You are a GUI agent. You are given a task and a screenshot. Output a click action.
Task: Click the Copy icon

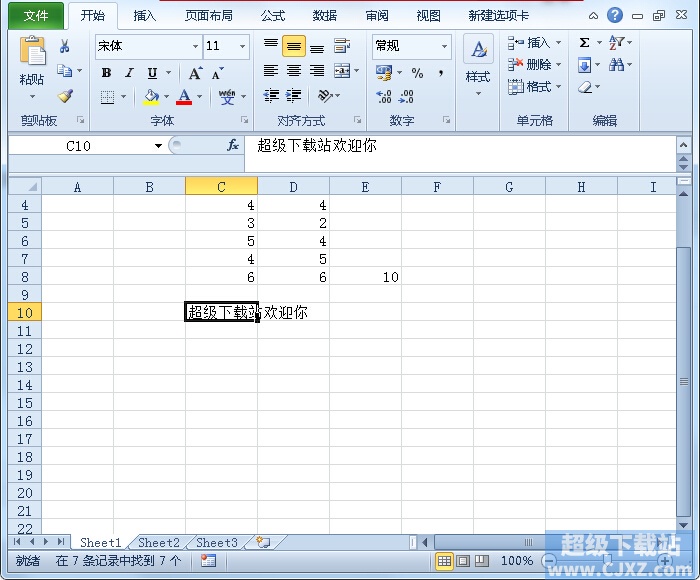[64, 70]
